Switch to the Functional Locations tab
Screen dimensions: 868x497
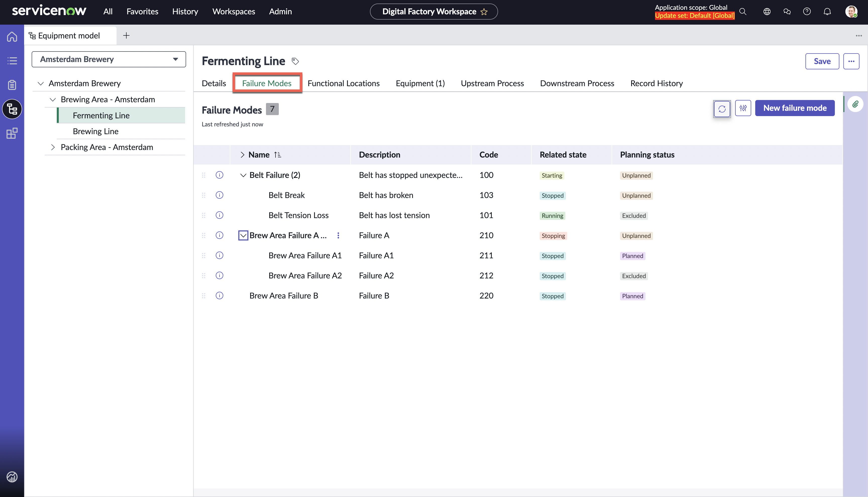[x=343, y=83]
